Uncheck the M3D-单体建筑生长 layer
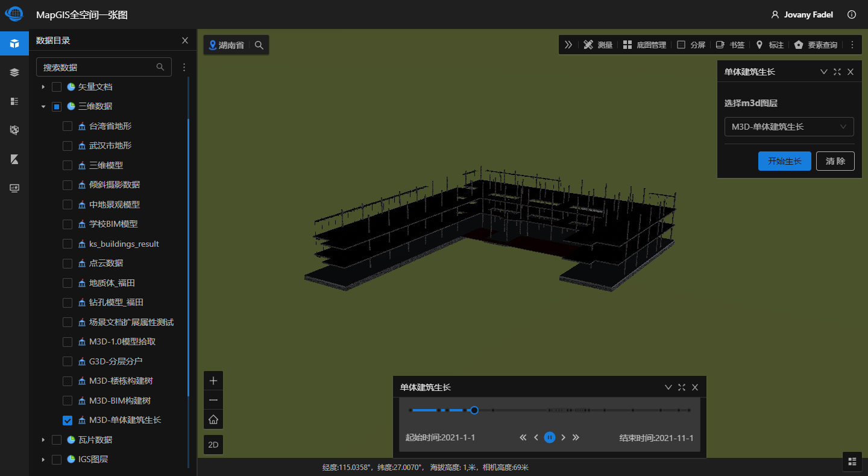 68,420
